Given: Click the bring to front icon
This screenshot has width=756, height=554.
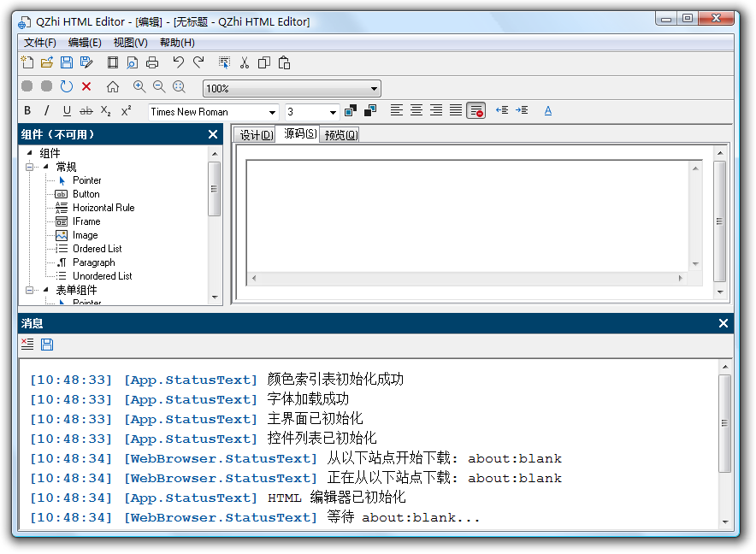Looking at the screenshot, I should pyautogui.click(x=351, y=111).
